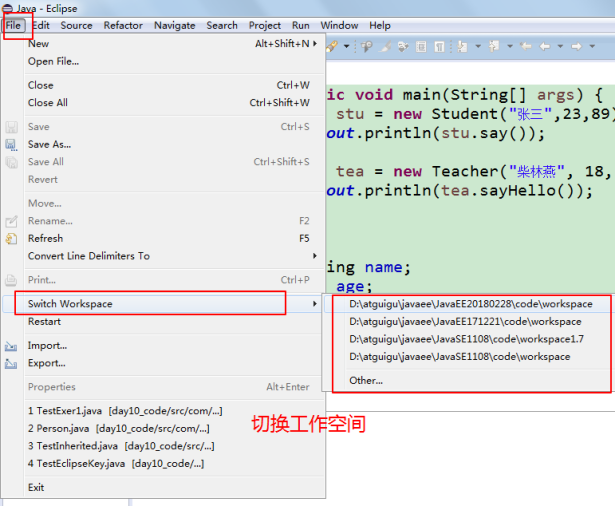Screen dimensions: 616x506
Task: Select Close All menu entry
Action: click(x=173, y=103)
